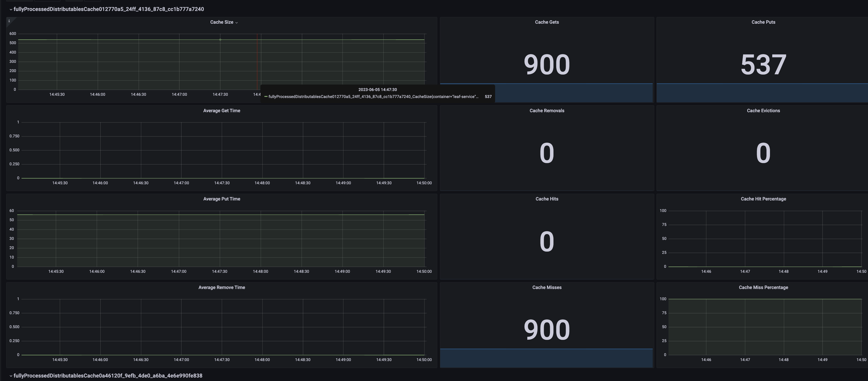Click the 14:46 x-axis label in Cache Hit Percentage
Screen dimensions: 868x381
coord(706,272)
